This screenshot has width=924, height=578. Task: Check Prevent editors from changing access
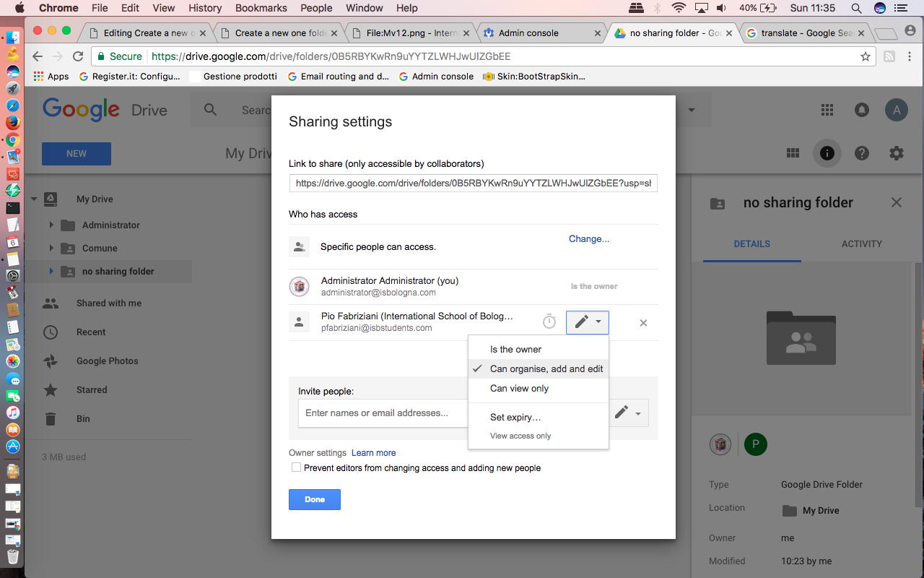[x=296, y=467]
